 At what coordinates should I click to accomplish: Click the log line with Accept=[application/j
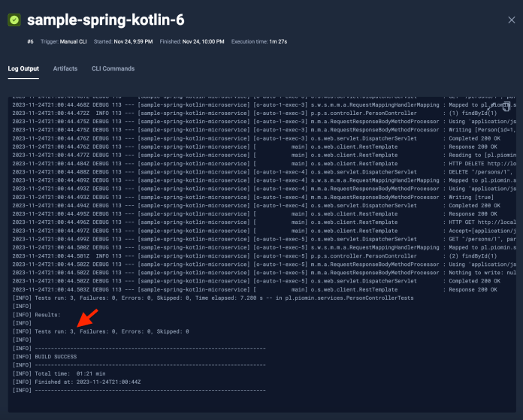coord(265,231)
